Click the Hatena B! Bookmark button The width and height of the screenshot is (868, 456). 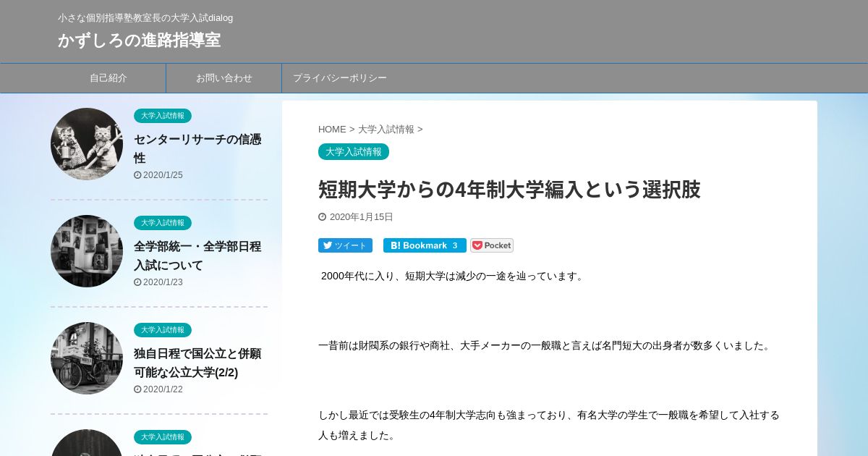(425, 245)
